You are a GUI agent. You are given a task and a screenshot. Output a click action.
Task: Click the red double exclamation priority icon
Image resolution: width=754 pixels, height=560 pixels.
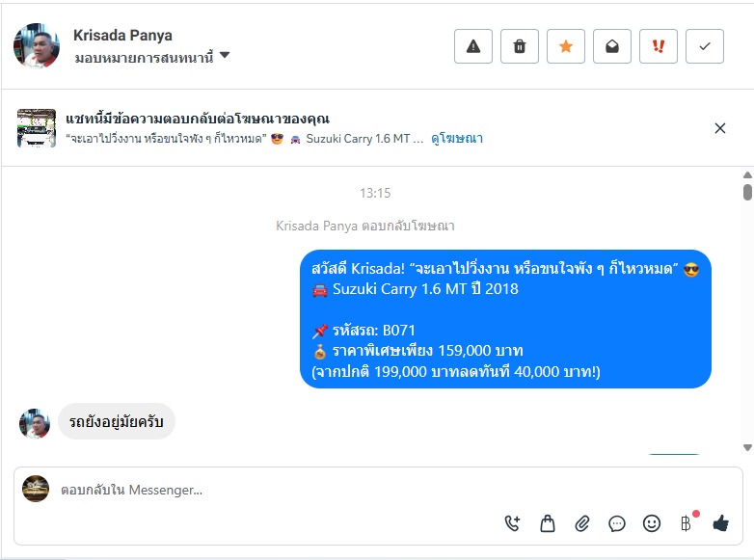pos(659,46)
